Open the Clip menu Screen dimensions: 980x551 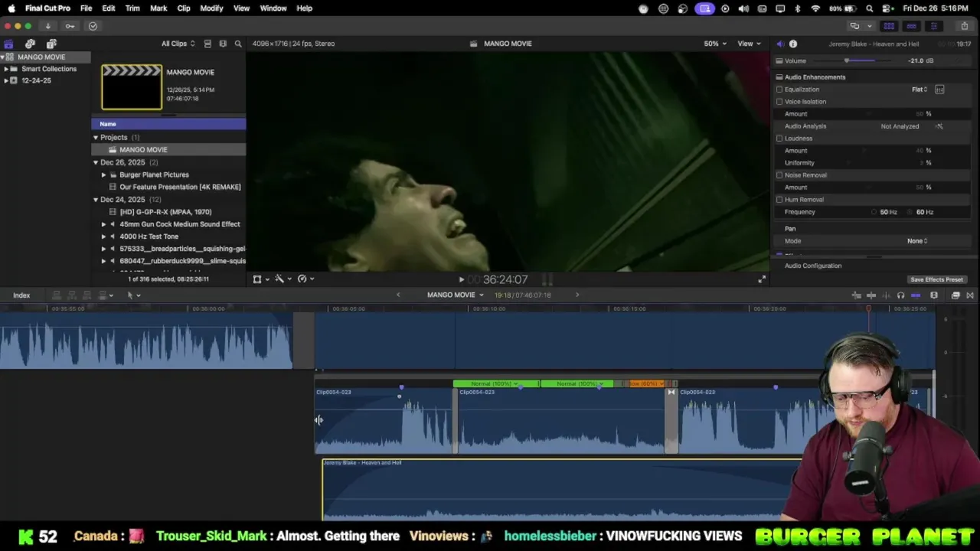[184, 8]
